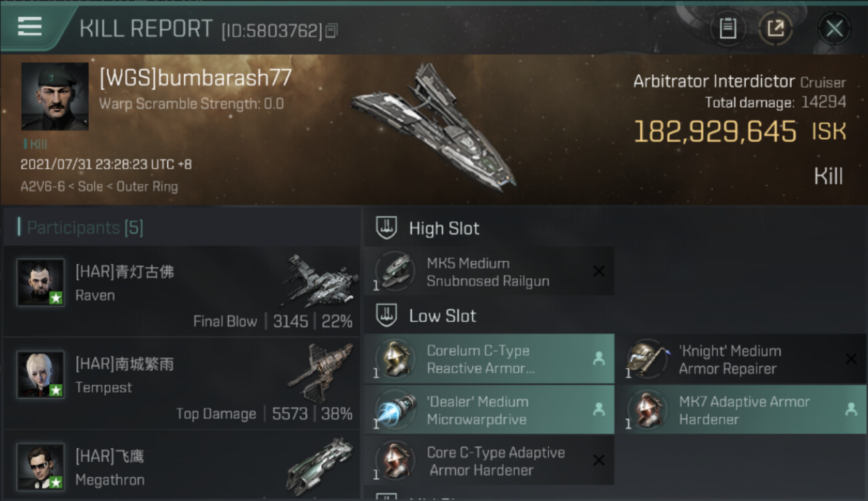
Task: Select 'Dealer' Medium Microwarpdrive module
Action: (x=489, y=410)
